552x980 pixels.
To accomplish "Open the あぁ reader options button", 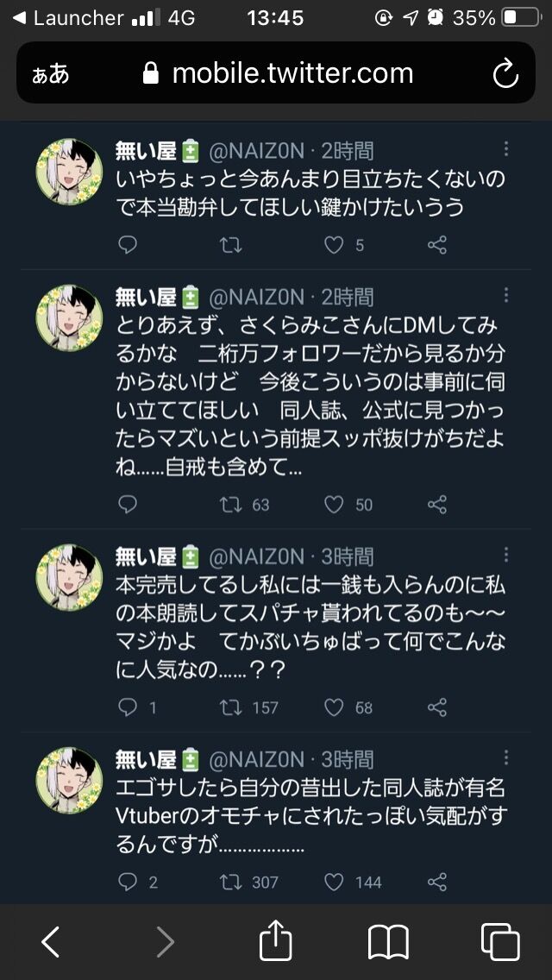I will tap(50, 73).
